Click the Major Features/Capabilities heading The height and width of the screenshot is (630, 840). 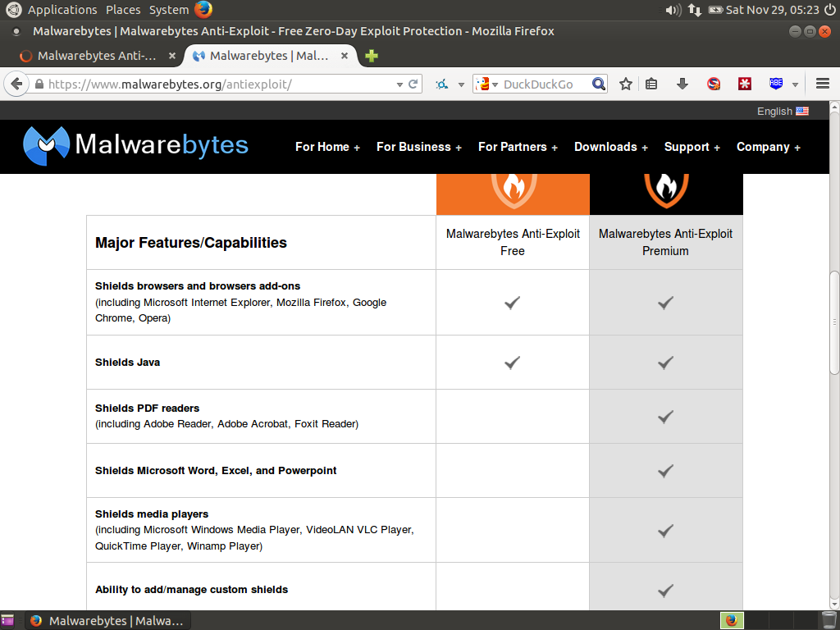(190, 243)
